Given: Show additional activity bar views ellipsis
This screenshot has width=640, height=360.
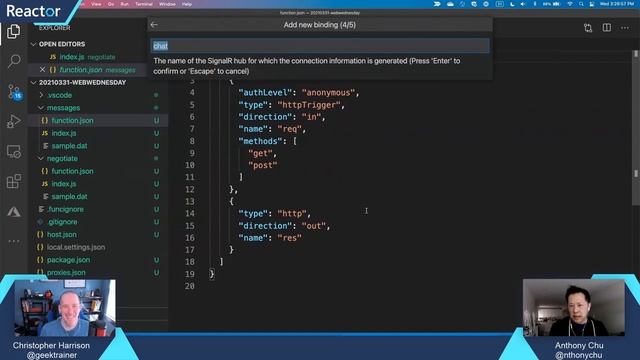Looking at the screenshot, I should (x=14, y=241).
